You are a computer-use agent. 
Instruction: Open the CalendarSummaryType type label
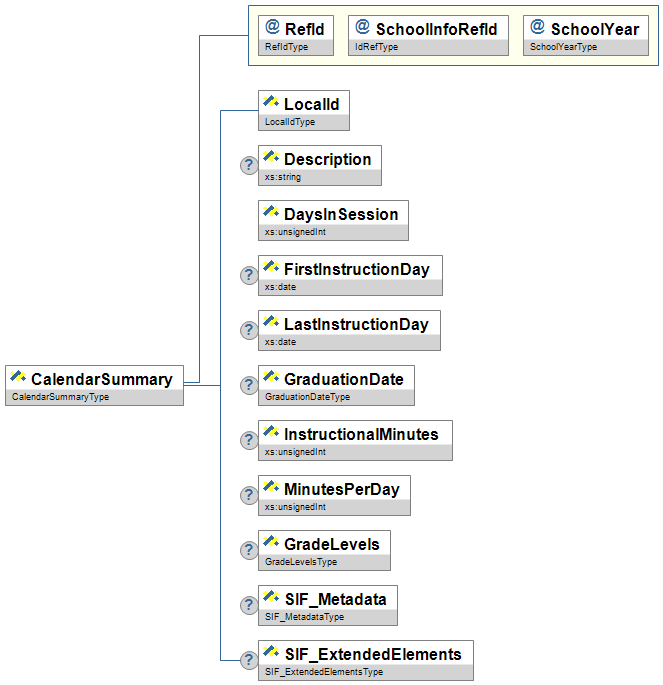click(x=60, y=397)
